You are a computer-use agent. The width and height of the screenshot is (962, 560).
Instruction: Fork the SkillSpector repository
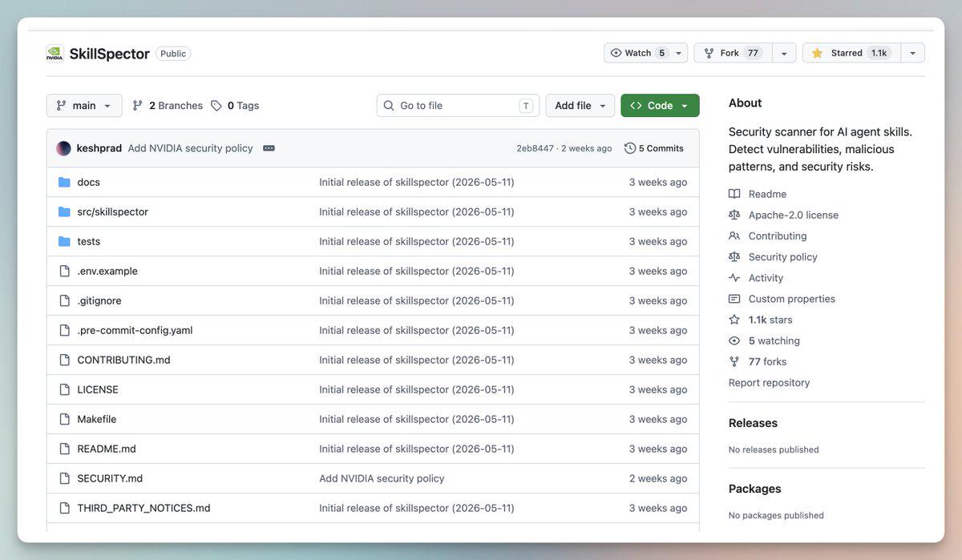tap(733, 53)
